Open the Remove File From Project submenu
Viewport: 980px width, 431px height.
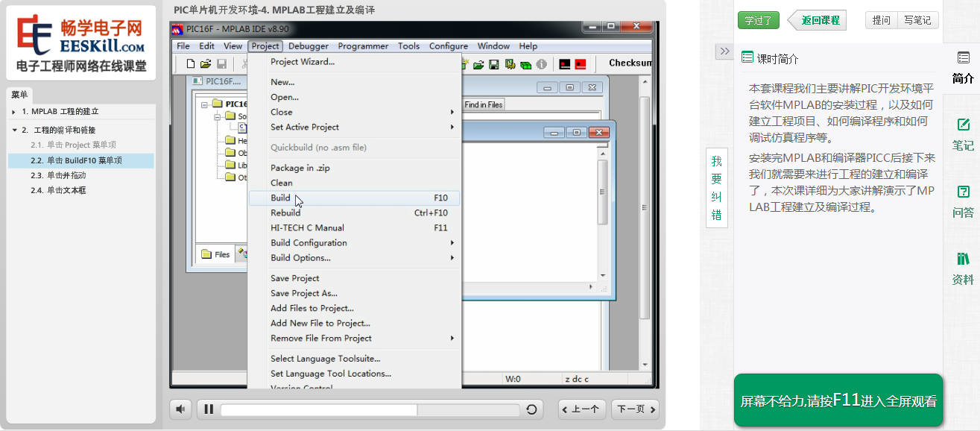pos(354,338)
